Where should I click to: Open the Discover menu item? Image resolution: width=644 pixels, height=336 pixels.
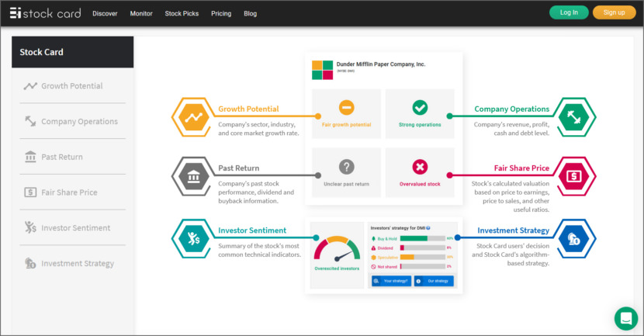point(105,13)
